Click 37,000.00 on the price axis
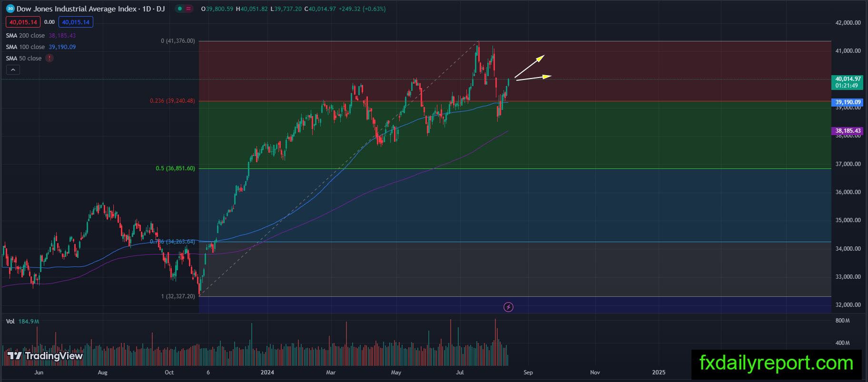This screenshot has height=382, width=868. tap(848, 164)
